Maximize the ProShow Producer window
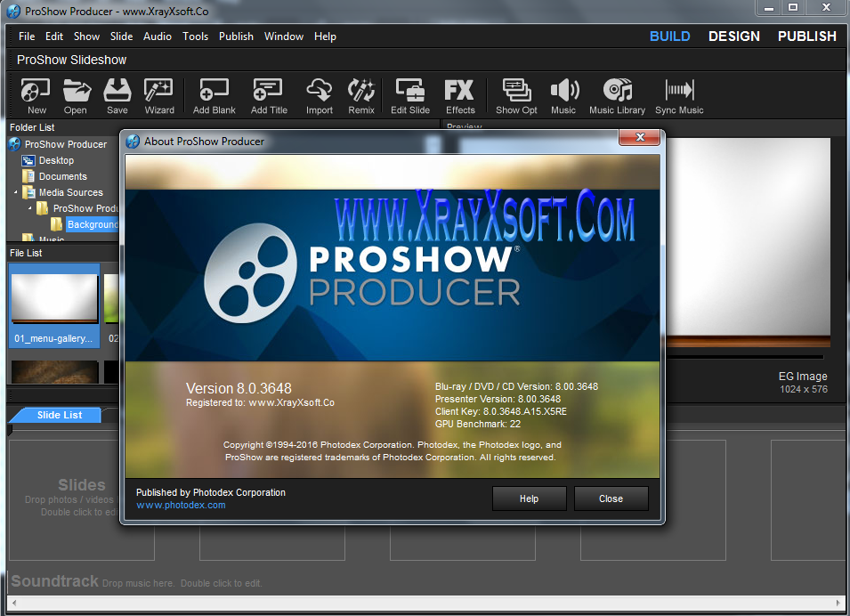Viewport: 850px width, 616px height. pos(793,7)
